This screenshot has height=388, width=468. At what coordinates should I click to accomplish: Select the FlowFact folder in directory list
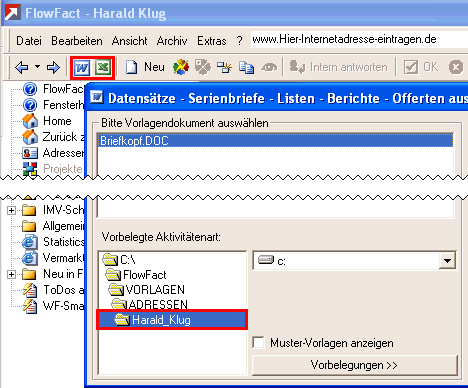pos(136,275)
